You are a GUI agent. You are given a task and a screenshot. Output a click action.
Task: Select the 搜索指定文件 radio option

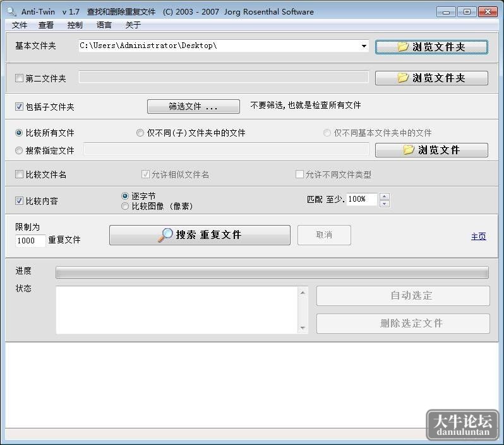[19, 150]
